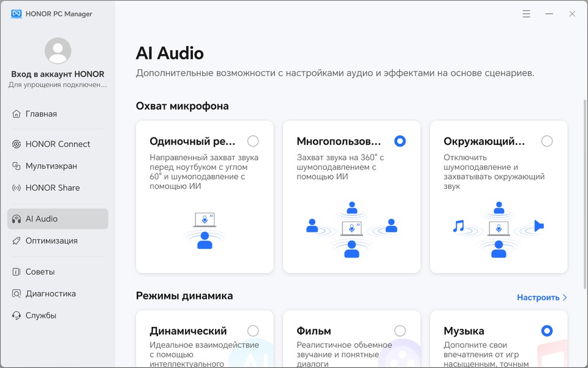Click the Динамический card title
The width and height of the screenshot is (588, 368).
188,331
